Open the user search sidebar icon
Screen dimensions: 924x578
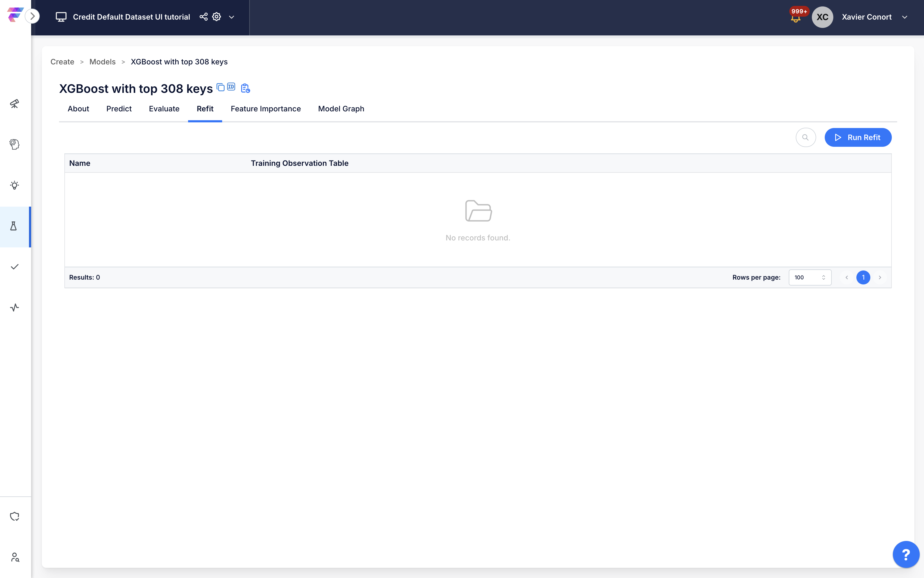click(x=14, y=557)
